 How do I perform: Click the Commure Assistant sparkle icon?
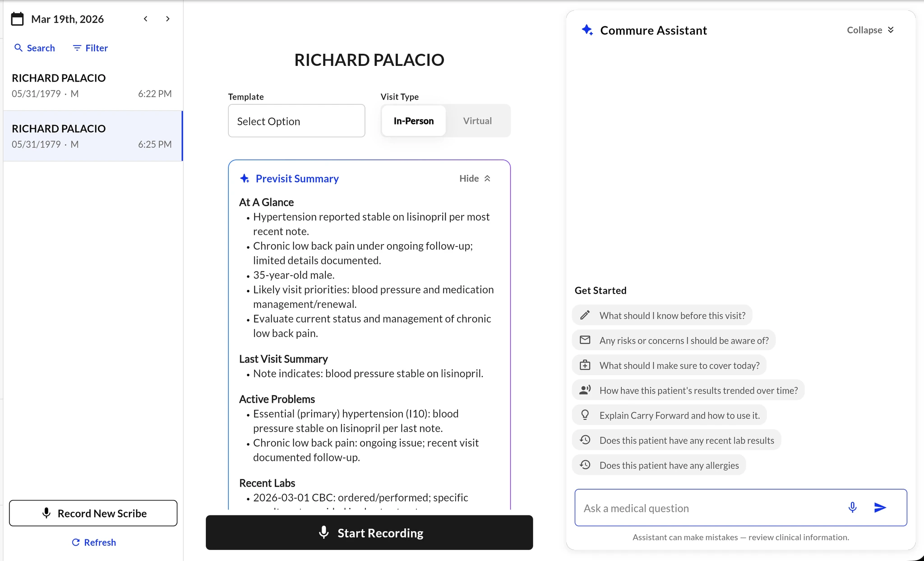tap(587, 30)
